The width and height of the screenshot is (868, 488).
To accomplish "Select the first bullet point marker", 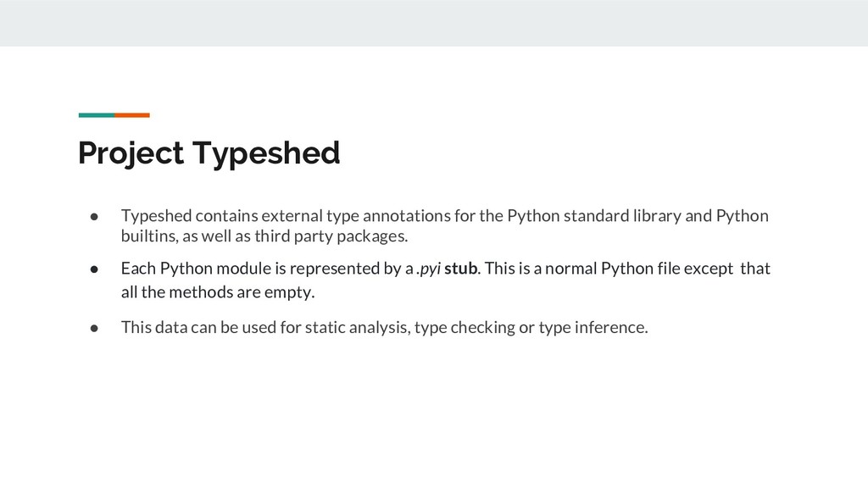I will 96,216.
